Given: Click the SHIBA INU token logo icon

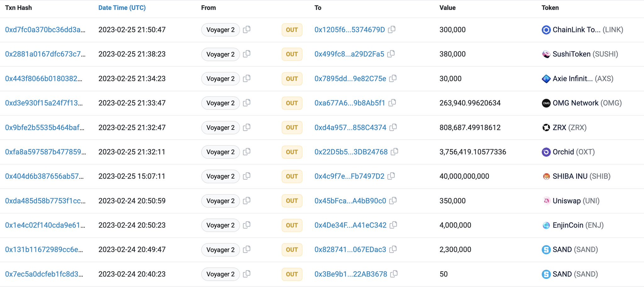Looking at the screenshot, I should (x=546, y=176).
